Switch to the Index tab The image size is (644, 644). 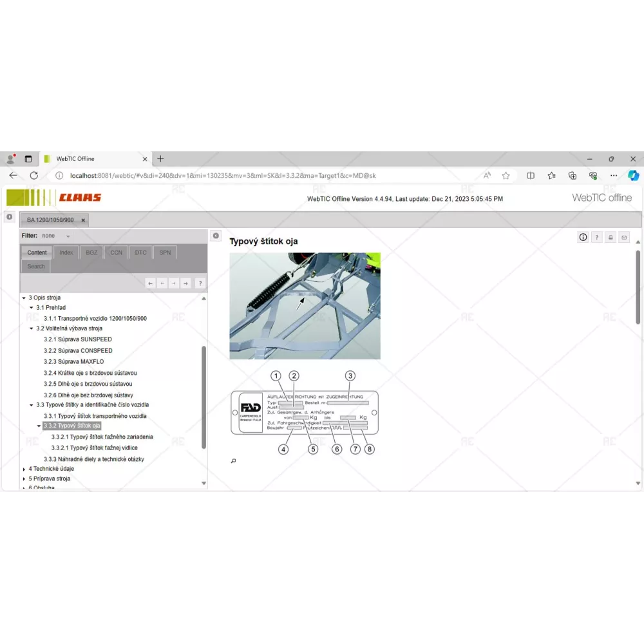pyautogui.click(x=66, y=252)
